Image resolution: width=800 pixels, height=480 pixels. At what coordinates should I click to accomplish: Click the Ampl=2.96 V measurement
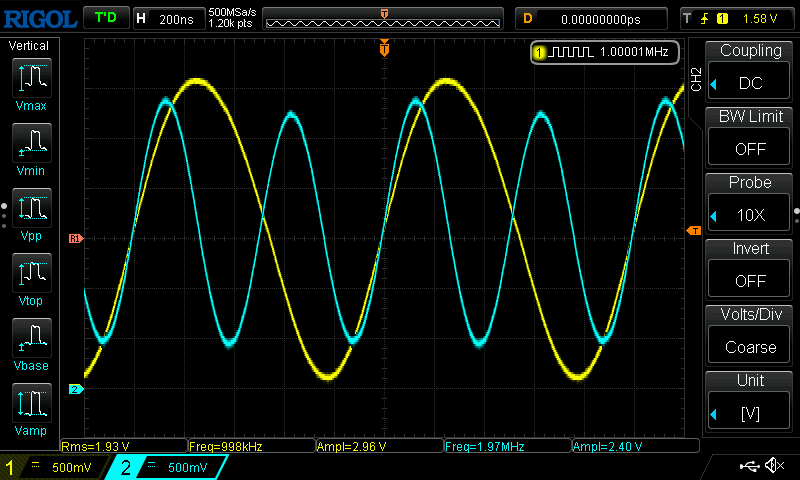(x=352, y=447)
